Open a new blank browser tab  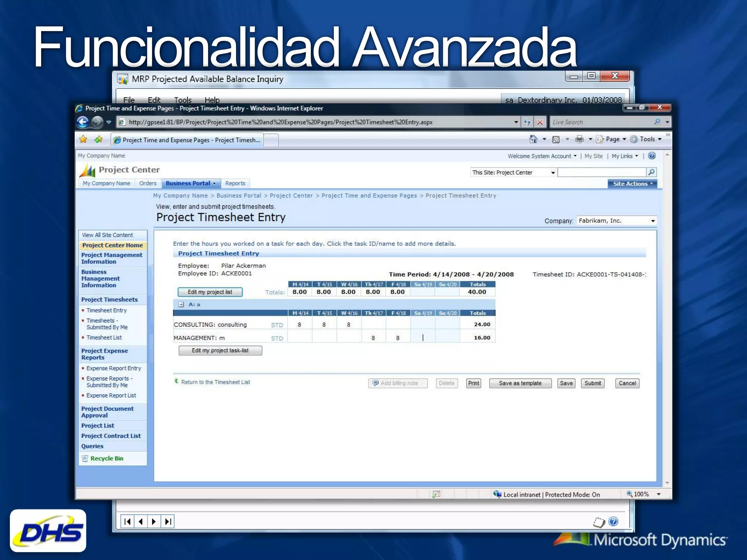tap(271, 140)
